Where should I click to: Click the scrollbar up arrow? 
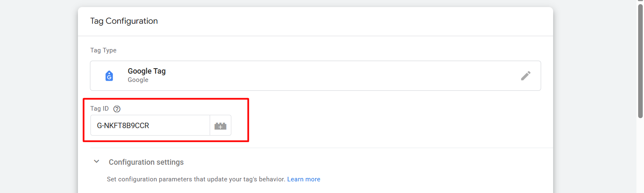pos(640,2)
